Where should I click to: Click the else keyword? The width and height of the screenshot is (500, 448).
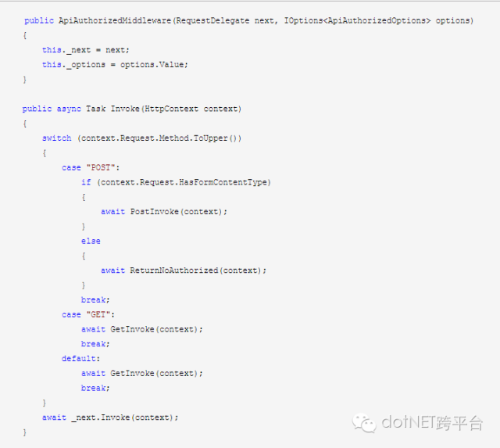click(x=91, y=242)
